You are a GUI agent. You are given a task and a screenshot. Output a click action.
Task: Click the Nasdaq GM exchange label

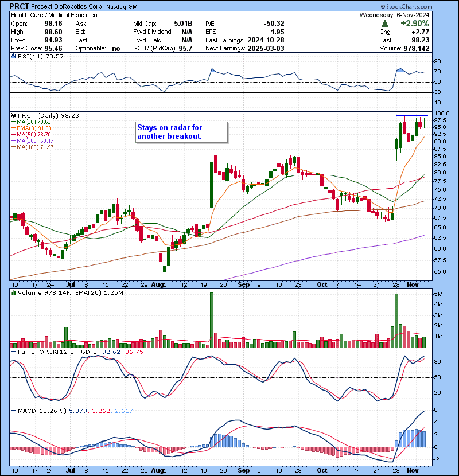point(122,7)
